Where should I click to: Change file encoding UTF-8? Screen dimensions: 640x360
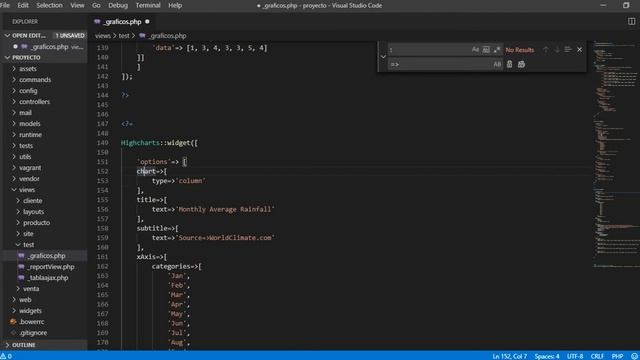coord(575,356)
